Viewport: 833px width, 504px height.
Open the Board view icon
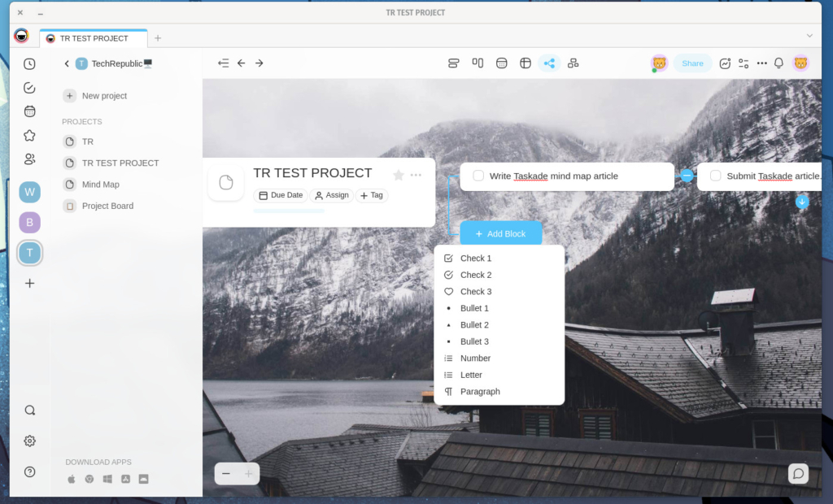coord(478,63)
